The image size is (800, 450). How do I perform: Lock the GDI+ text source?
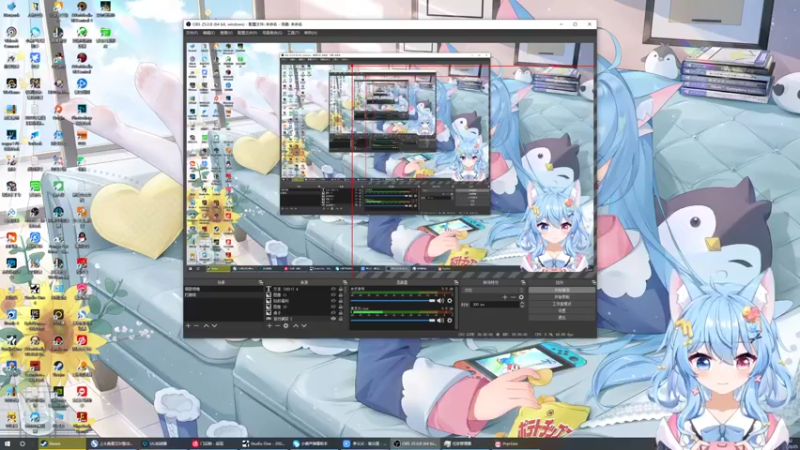[x=341, y=289]
